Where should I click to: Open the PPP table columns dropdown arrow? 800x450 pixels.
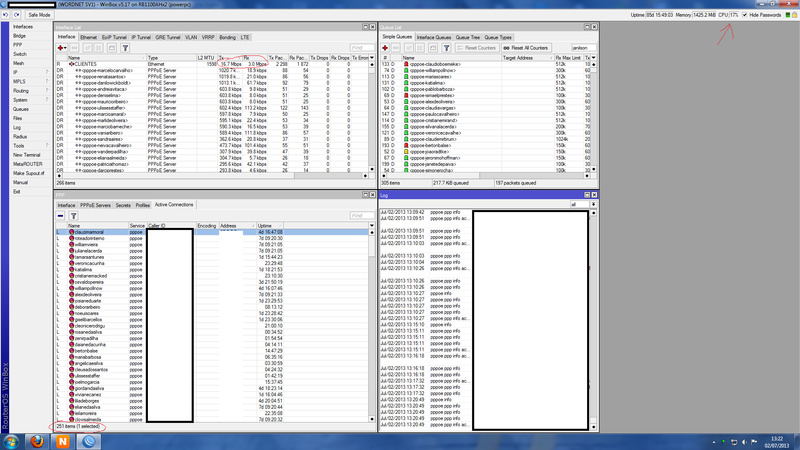(x=371, y=226)
